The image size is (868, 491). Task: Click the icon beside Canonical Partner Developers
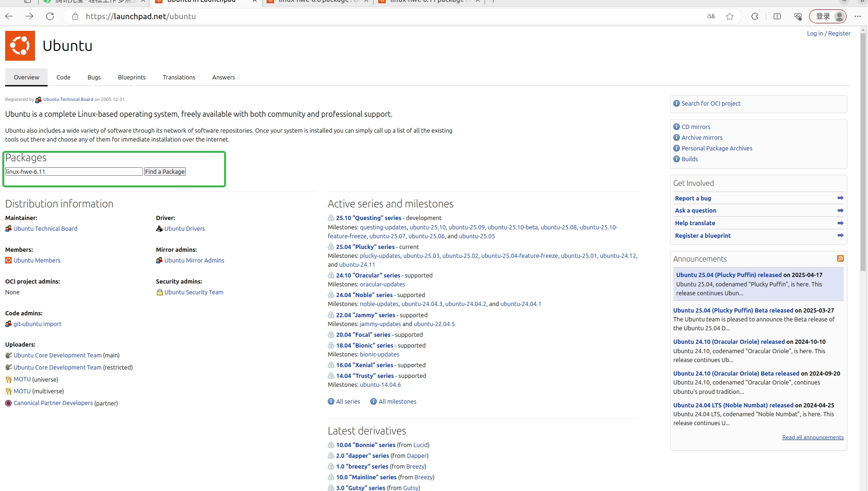[x=8, y=403]
